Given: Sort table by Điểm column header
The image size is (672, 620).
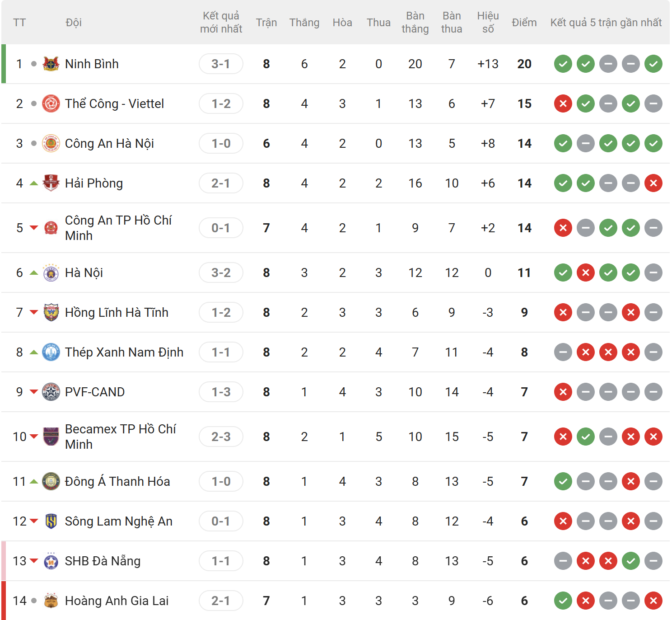Looking at the screenshot, I should 524,23.
